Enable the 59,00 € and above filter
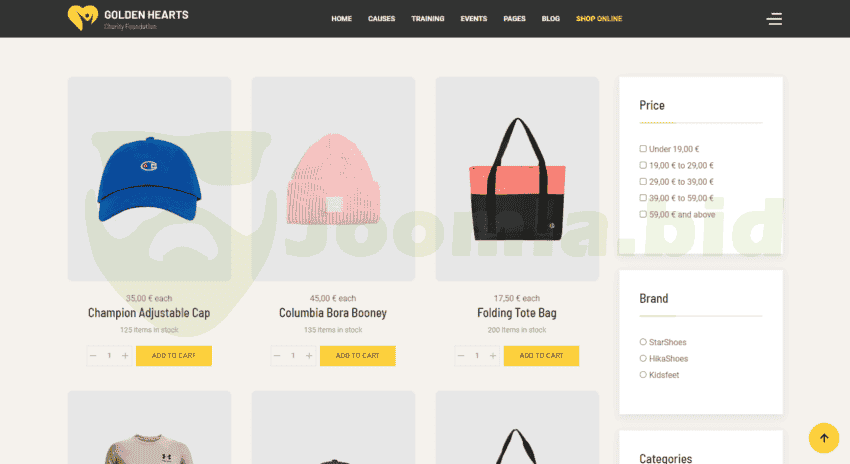850x464 pixels. 643,214
